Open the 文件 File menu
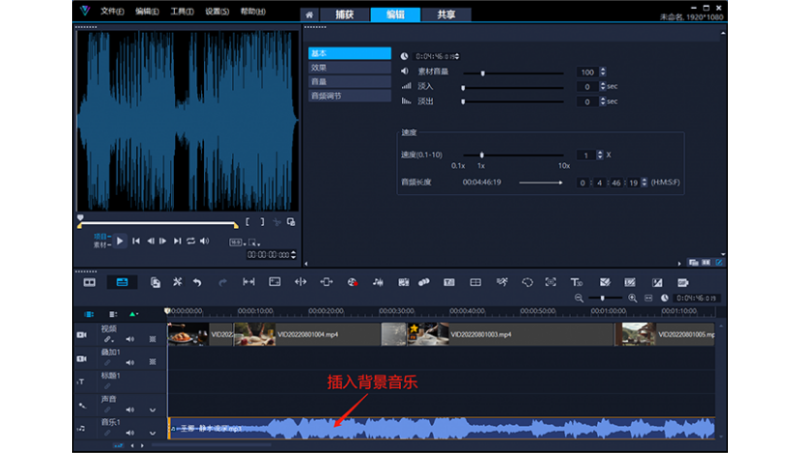Viewport: 800px width, 453px height. click(x=112, y=11)
